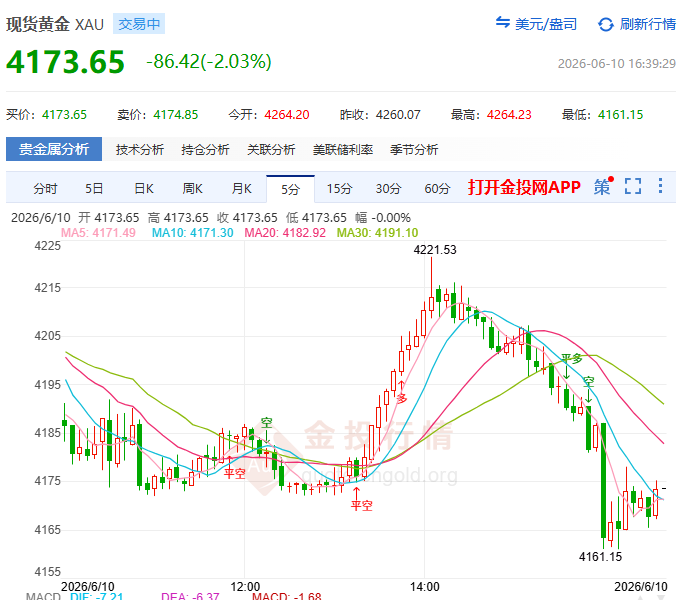Click the MA30: 4191.10 legend
The image size is (680, 600).
click(377, 233)
